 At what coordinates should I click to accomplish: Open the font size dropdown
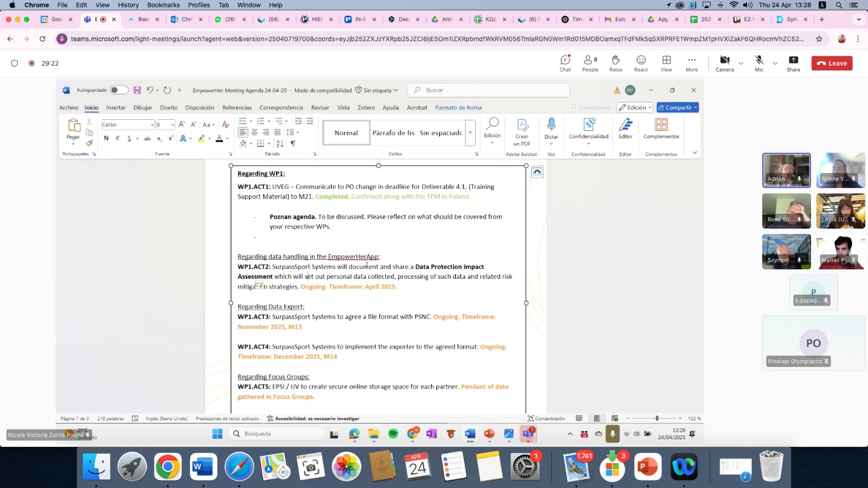[x=173, y=124]
